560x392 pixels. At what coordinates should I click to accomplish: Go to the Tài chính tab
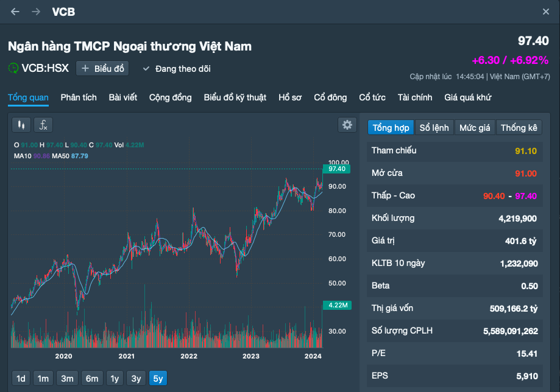click(415, 97)
